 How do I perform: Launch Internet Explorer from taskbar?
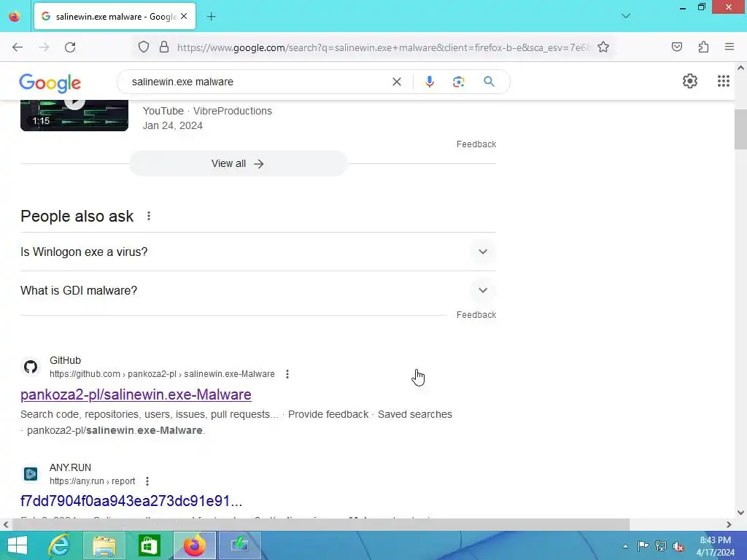click(59, 545)
